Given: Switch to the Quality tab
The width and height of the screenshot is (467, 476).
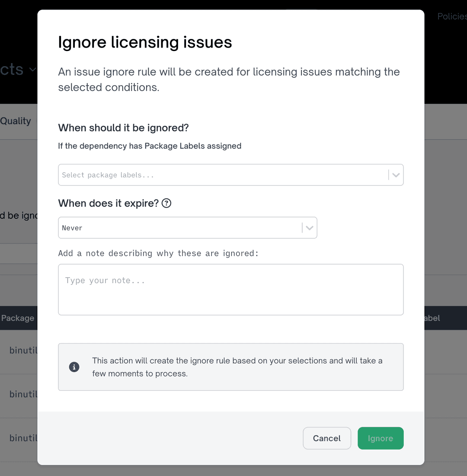Looking at the screenshot, I should coord(16,121).
